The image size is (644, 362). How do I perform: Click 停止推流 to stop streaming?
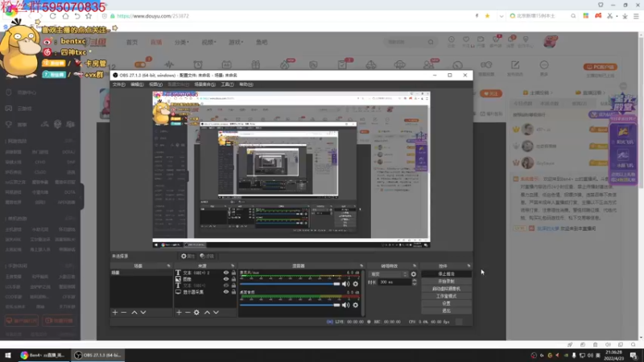click(x=447, y=274)
